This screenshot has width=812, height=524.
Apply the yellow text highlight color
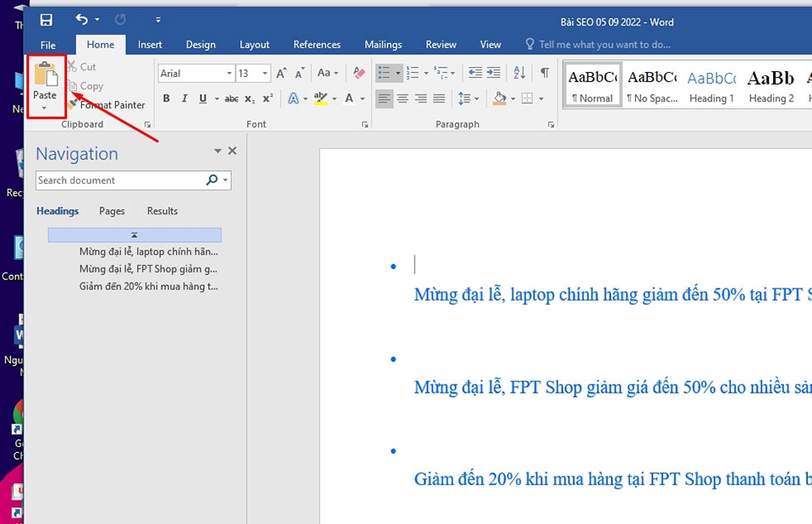point(321,98)
